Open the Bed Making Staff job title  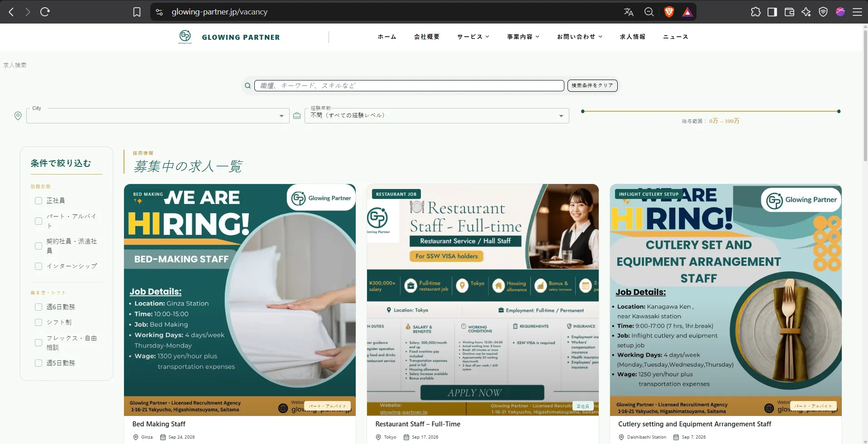(x=159, y=424)
